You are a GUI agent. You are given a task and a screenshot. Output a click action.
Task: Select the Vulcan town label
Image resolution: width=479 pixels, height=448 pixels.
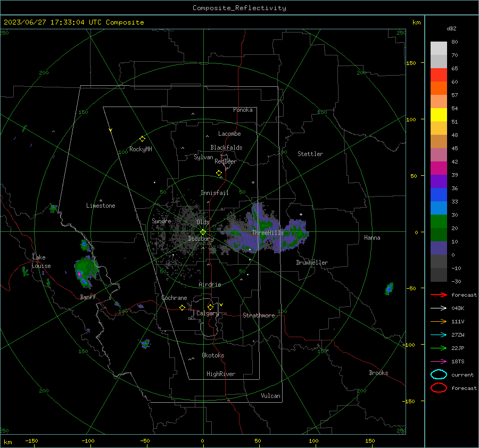tap(270, 396)
